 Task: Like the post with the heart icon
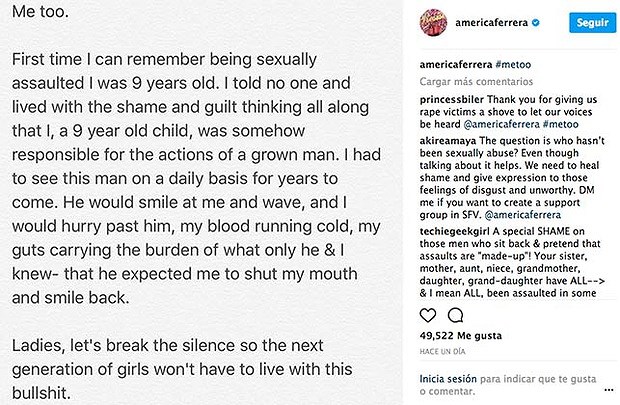[427, 315]
